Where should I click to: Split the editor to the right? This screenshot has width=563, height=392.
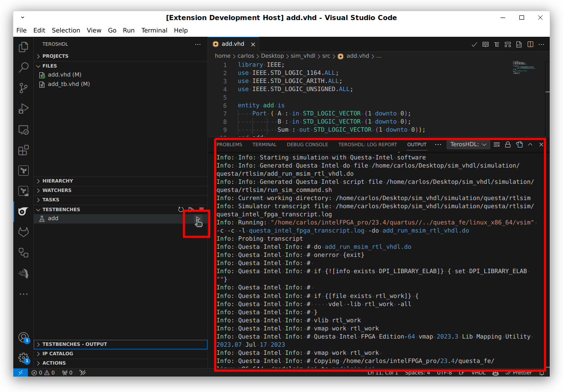tap(530, 44)
